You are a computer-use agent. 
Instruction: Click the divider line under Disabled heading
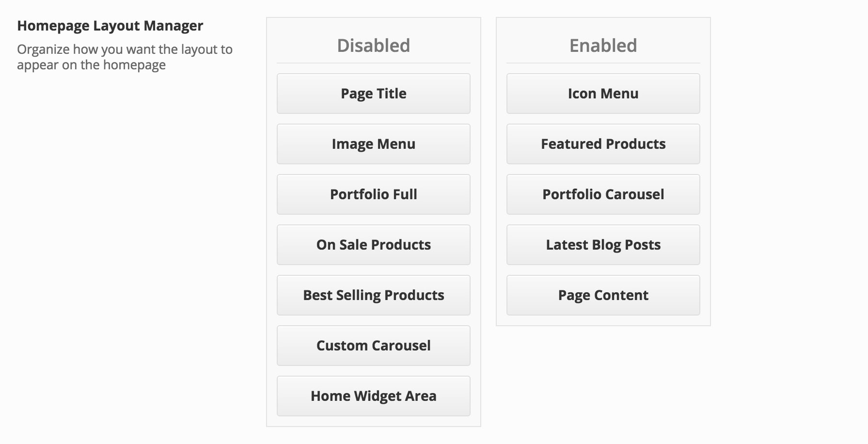point(373,63)
